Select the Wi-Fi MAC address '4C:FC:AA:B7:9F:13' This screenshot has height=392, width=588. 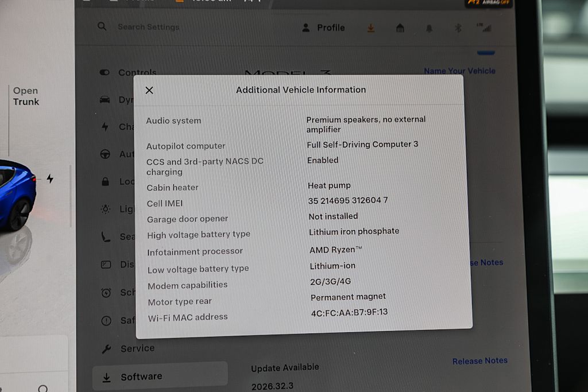click(x=350, y=313)
